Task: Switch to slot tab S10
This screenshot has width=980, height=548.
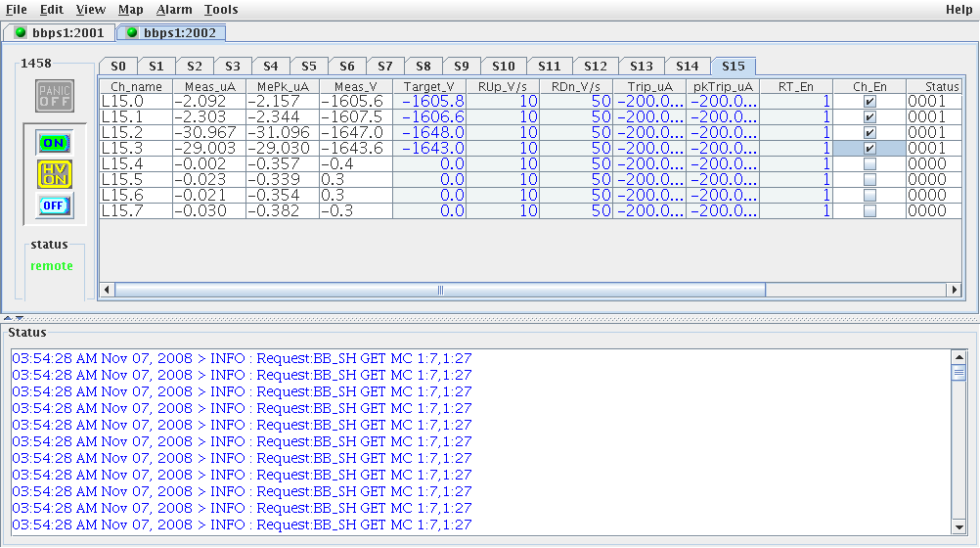Action: [x=503, y=67]
